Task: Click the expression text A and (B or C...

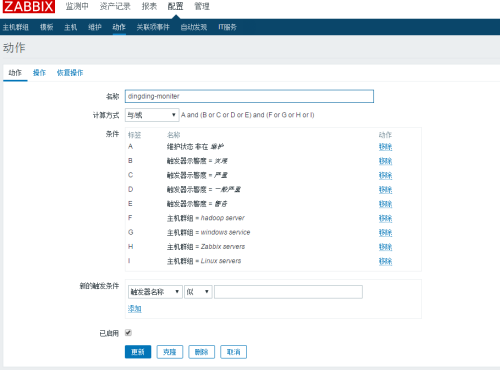Action: coord(247,115)
